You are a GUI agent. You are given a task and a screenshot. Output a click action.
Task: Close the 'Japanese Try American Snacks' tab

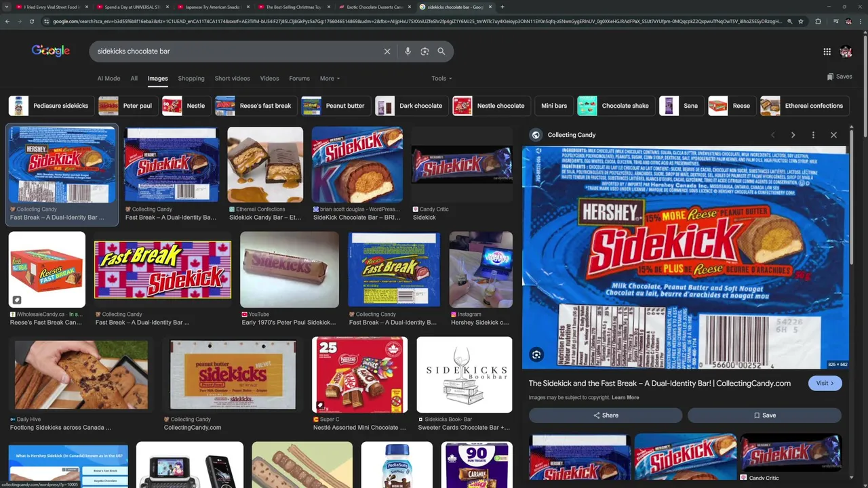pos(247,7)
